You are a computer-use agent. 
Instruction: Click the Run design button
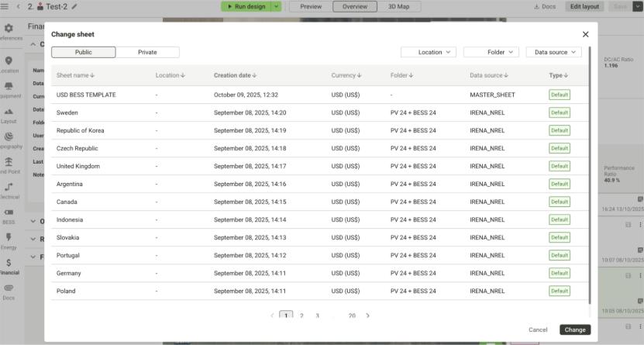coord(246,6)
